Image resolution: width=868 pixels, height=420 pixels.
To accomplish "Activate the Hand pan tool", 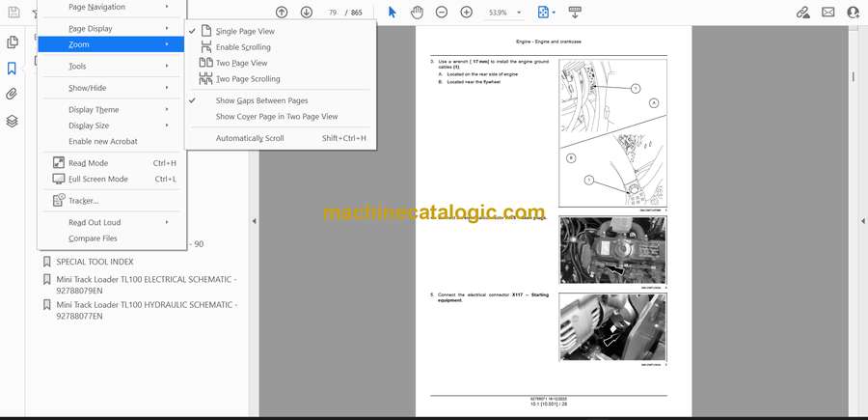I will 417,13.
